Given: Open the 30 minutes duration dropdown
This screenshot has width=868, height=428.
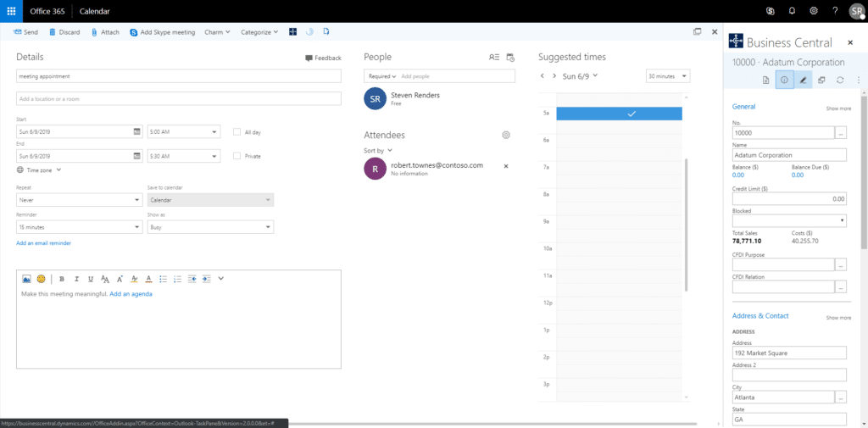Looking at the screenshot, I should pos(668,76).
